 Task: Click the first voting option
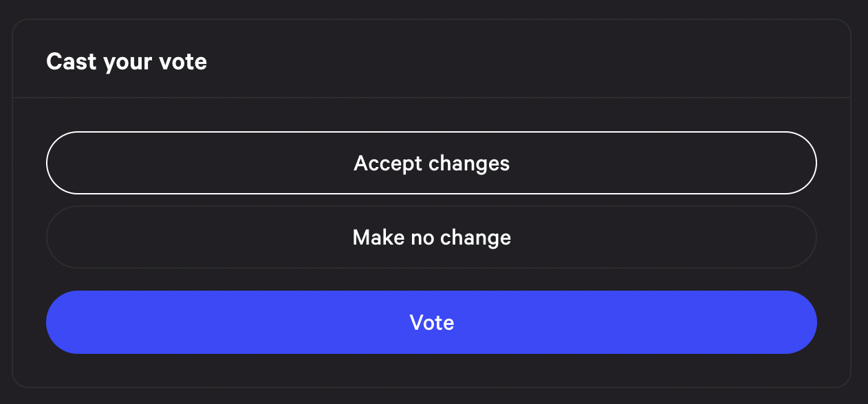coord(431,163)
